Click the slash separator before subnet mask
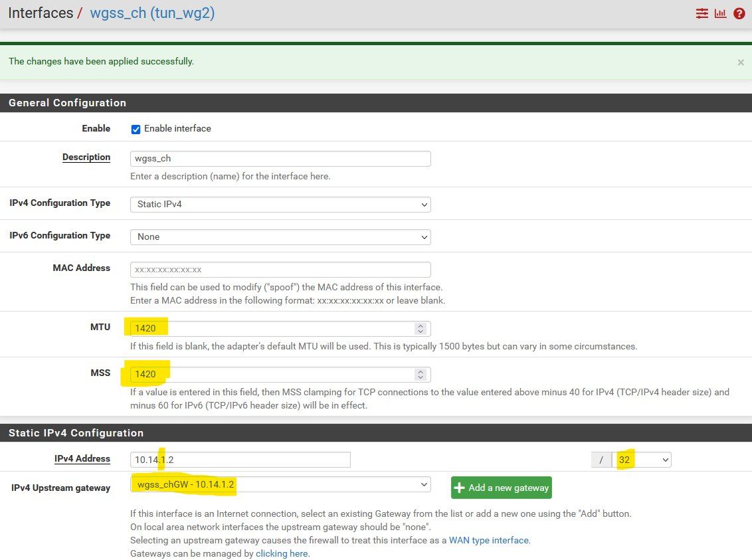This screenshot has width=752, height=560. (x=601, y=460)
